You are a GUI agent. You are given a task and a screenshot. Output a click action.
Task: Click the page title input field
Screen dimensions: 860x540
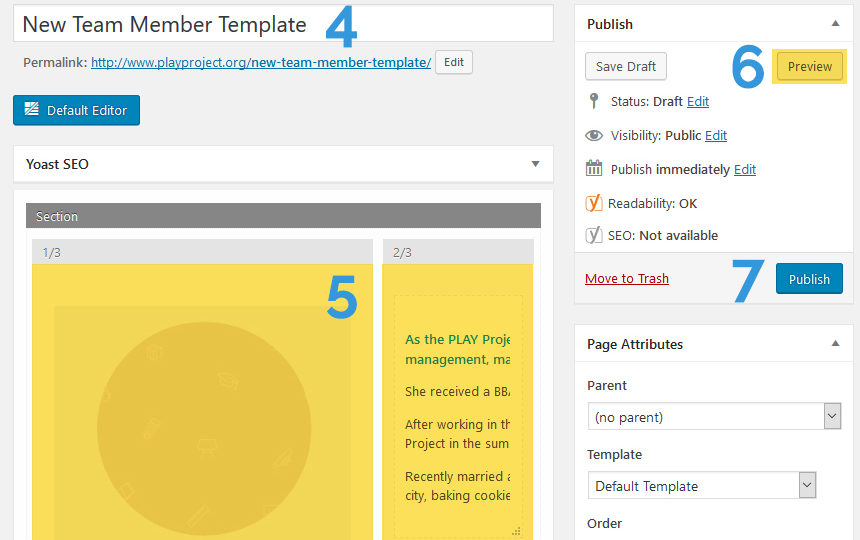[x=284, y=24]
